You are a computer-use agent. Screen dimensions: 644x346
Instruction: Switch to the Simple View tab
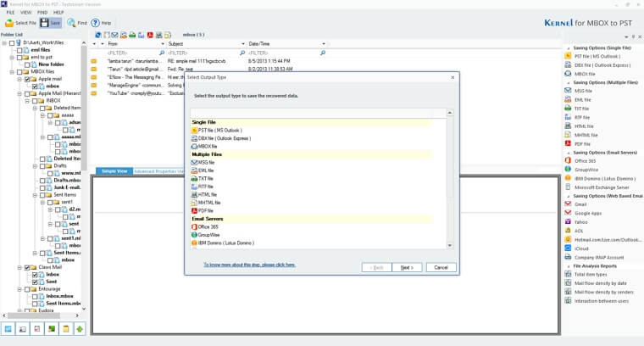tap(114, 171)
